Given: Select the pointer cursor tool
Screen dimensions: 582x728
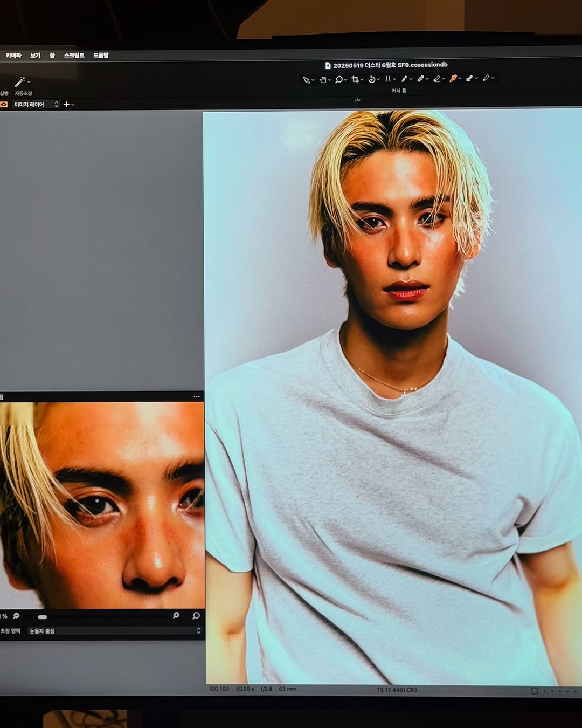Looking at the screenshot, I should 306,80.
